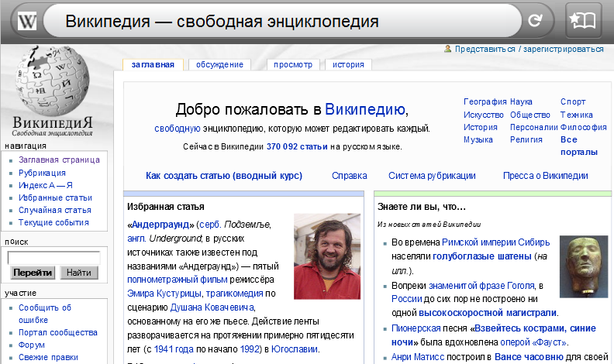Open Римской империи link

478,242
